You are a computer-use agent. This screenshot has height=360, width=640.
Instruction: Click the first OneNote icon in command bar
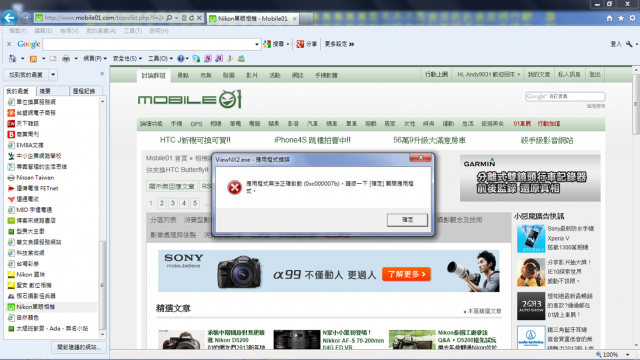208,59
